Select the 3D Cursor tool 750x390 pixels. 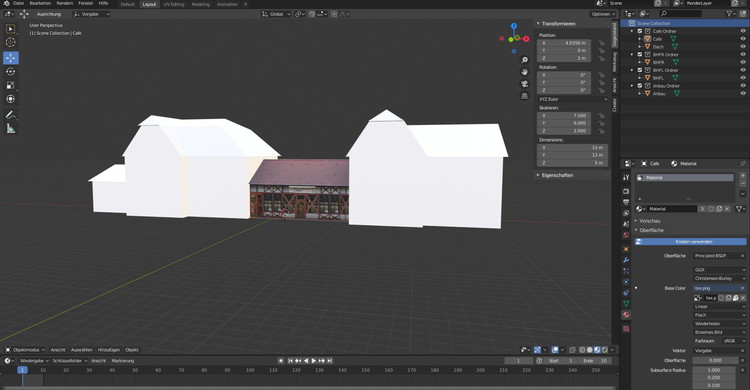pos(11,43)
